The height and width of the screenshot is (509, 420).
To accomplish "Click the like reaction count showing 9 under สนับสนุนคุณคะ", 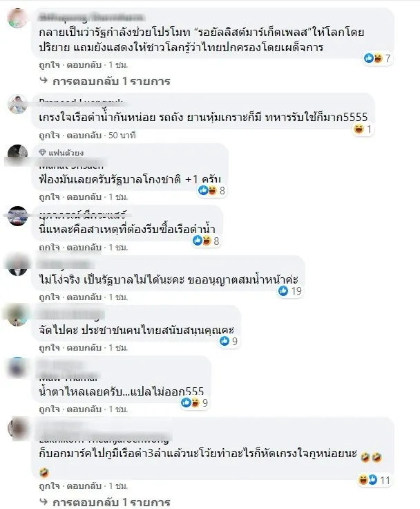I will coord(229,341).
